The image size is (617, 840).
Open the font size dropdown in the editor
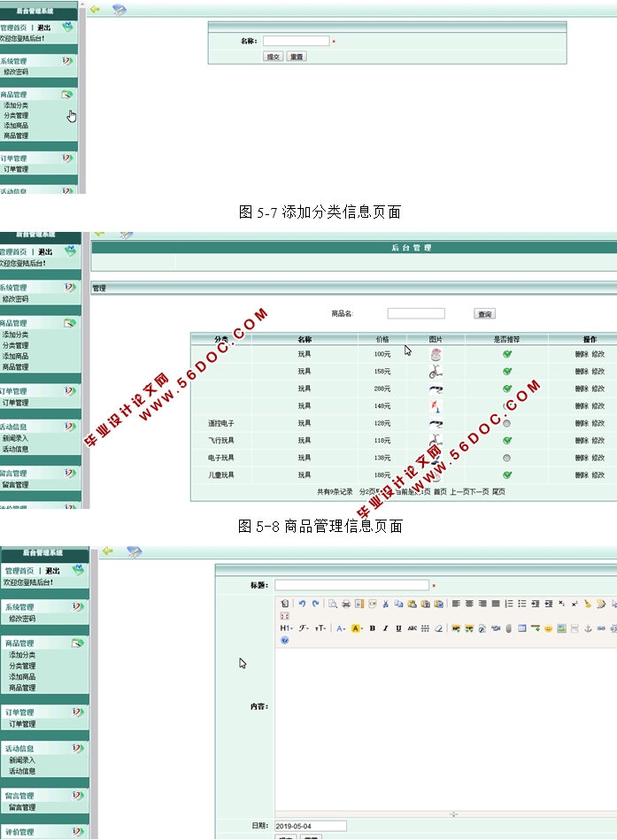tap(320, 628)
